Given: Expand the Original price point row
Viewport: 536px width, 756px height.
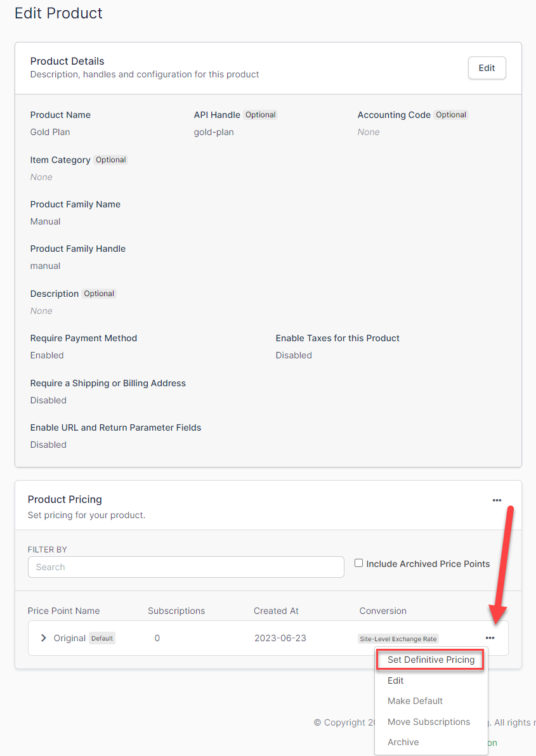Looking at the screenshot, I should [x=43, y=638].
